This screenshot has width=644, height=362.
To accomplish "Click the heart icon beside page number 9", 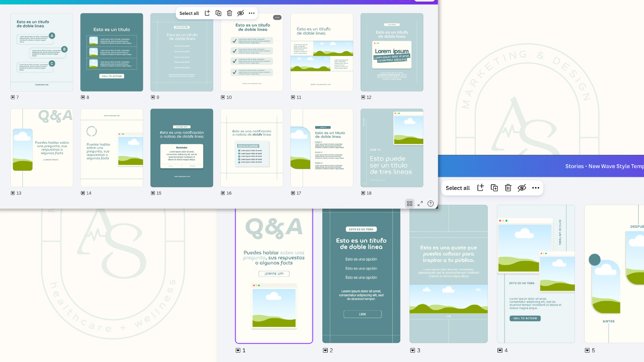I will pyautogui.click(x=153, y=97).
